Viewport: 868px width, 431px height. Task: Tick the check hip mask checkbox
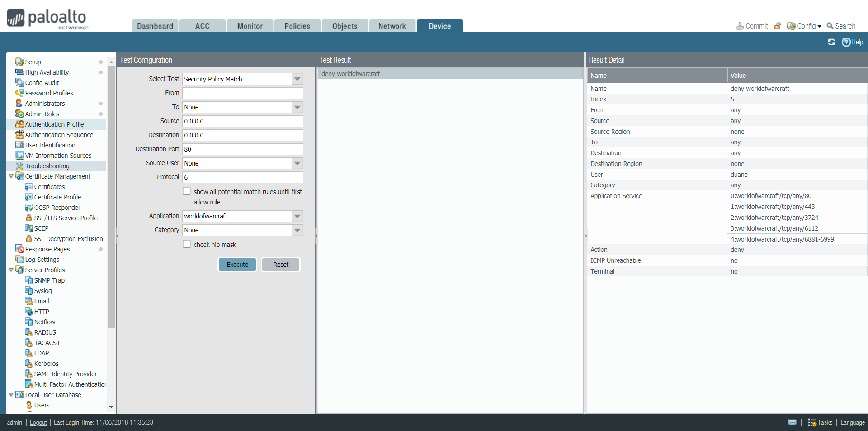[x=187, y=244]
